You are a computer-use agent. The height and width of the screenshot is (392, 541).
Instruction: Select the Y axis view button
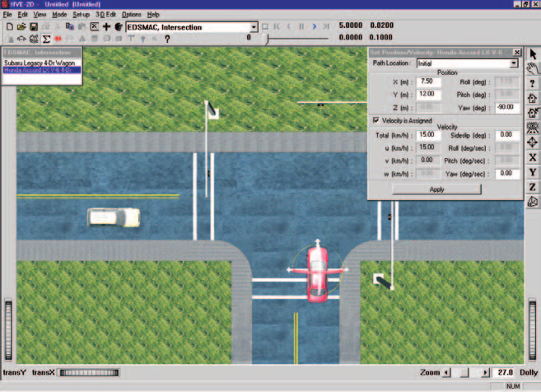533,172
